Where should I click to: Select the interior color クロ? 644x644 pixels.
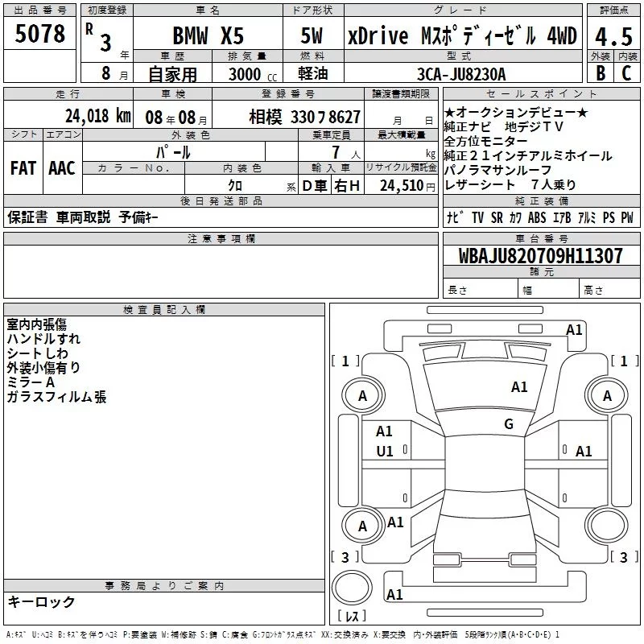[235, 186]
